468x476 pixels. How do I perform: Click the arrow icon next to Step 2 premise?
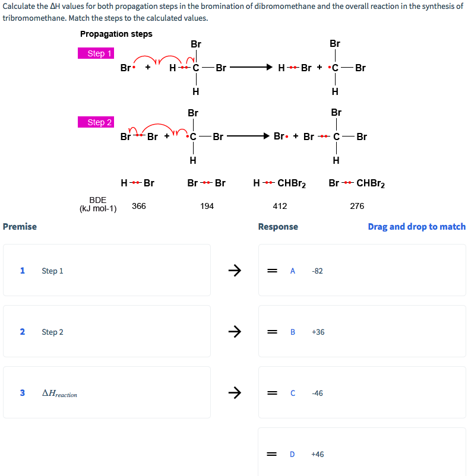tap(235, 332)
